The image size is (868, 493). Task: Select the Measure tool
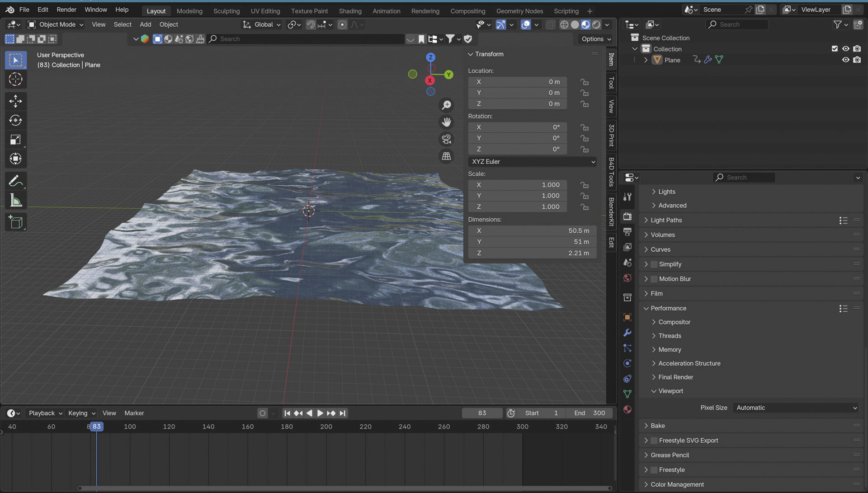click(15, 201)
